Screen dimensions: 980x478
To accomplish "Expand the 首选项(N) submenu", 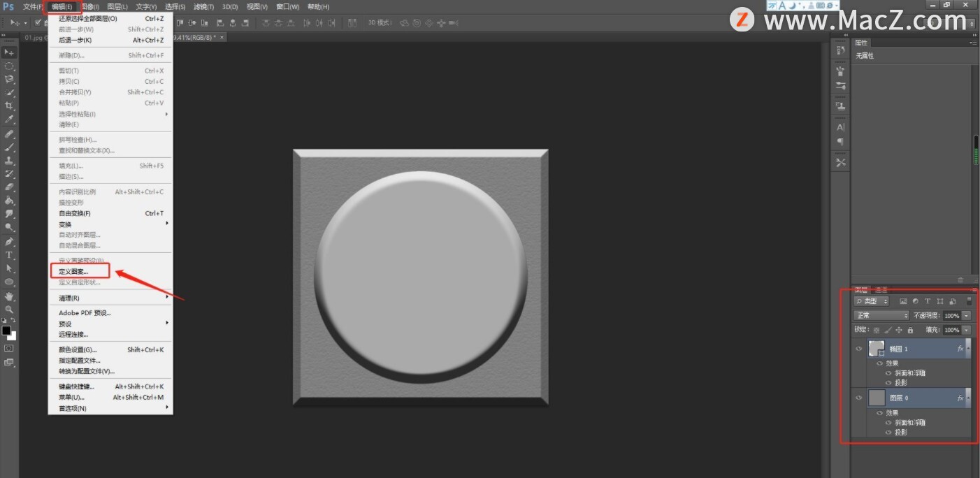I will pos(110,408).
